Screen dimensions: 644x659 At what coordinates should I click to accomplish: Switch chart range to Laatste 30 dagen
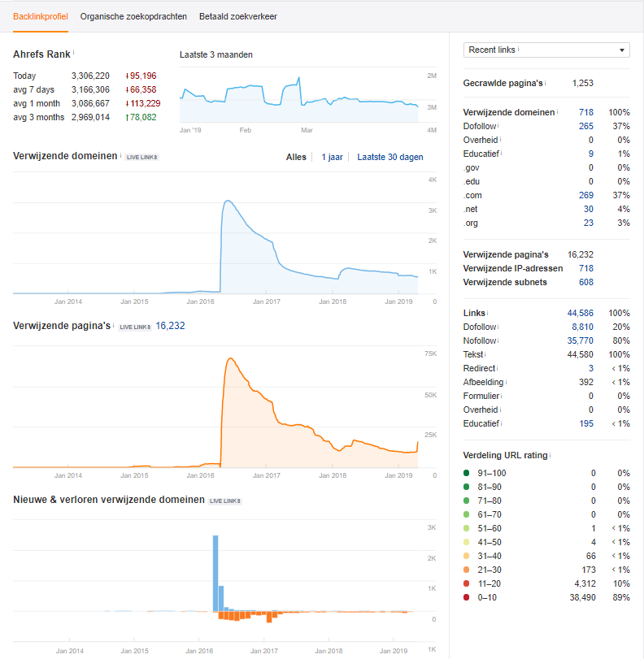coord(389,157)
